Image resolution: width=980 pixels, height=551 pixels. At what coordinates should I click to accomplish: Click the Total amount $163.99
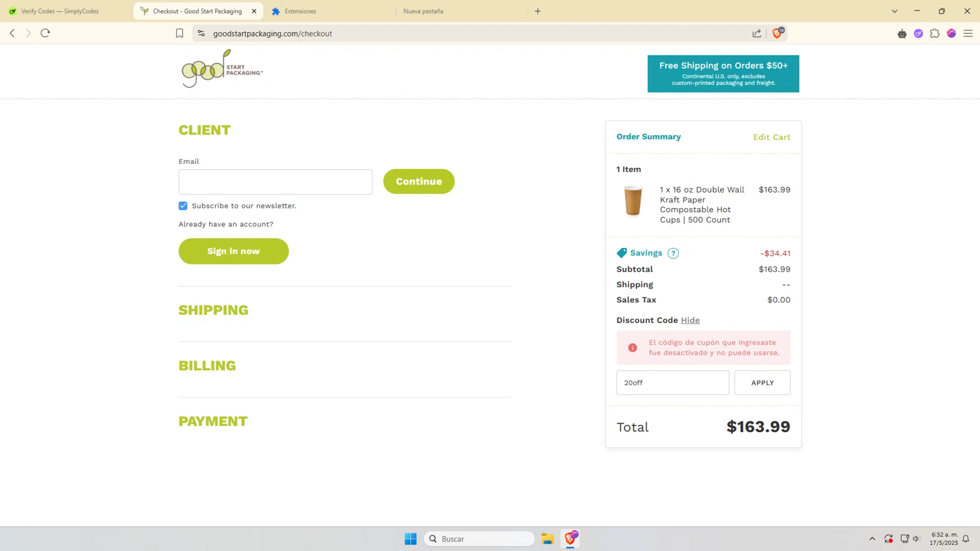click(759, 426)
